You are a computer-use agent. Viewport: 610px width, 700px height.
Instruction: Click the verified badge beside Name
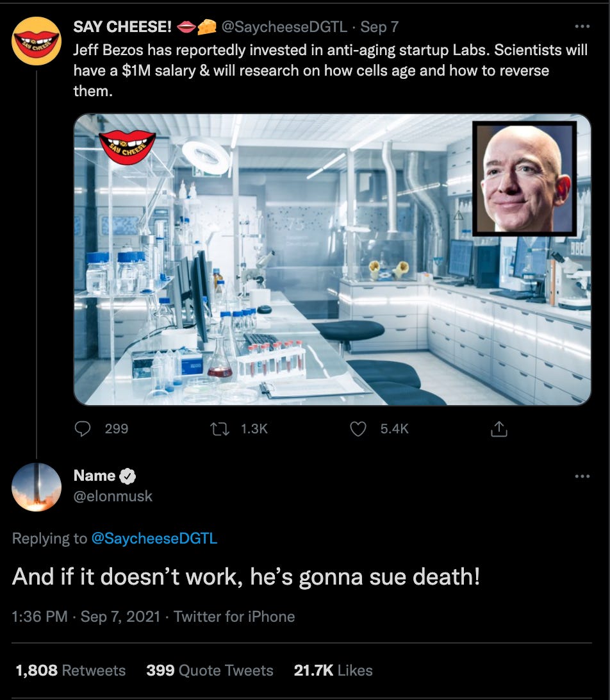pyautogui.click(x=128, y=476)
